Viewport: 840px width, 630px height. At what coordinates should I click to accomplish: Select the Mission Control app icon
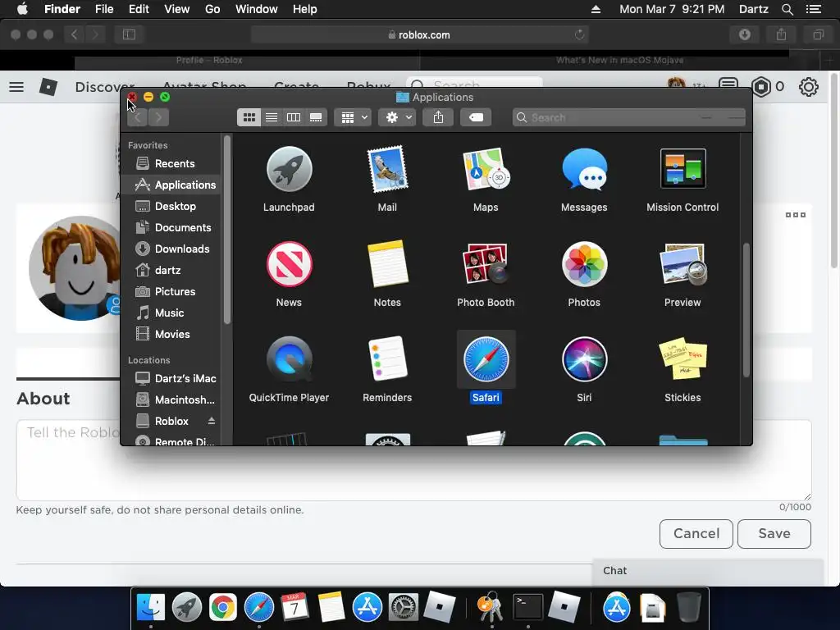point(682,169)
